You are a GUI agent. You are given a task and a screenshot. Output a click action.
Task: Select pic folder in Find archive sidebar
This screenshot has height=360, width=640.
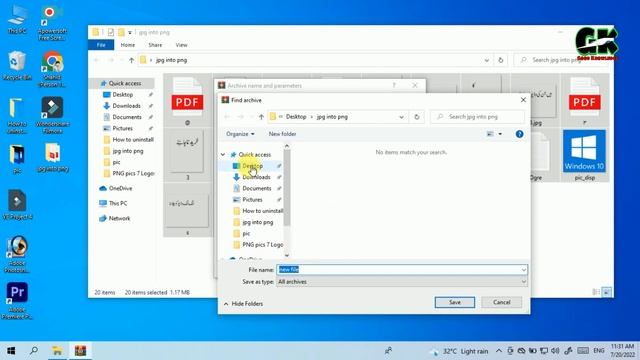pyautogui.click(x=246, y=233)
